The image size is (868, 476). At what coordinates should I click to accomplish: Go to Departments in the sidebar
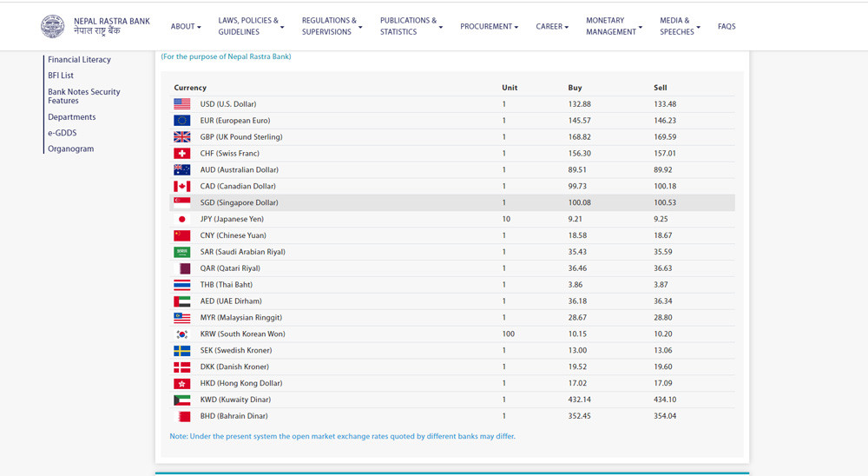click(x=71, y=117)
